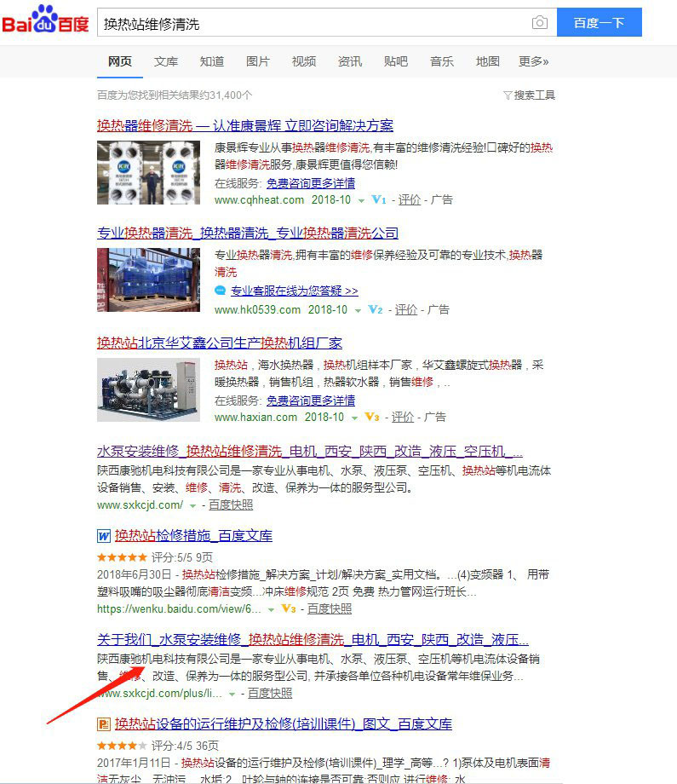The image size is (677, 784).
Task: Open 百度快照 for sxkcjd.com/plus result
Action: click(x=270, y=694)
